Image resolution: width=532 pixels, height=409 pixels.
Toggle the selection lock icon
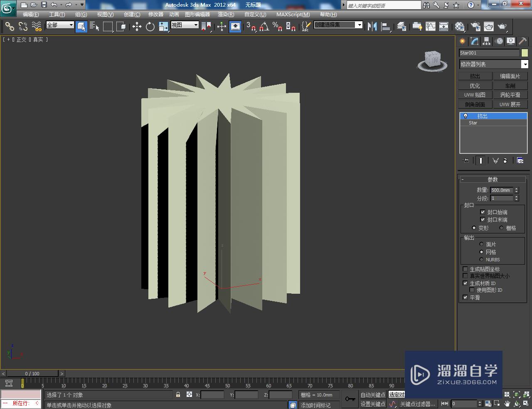178,394
